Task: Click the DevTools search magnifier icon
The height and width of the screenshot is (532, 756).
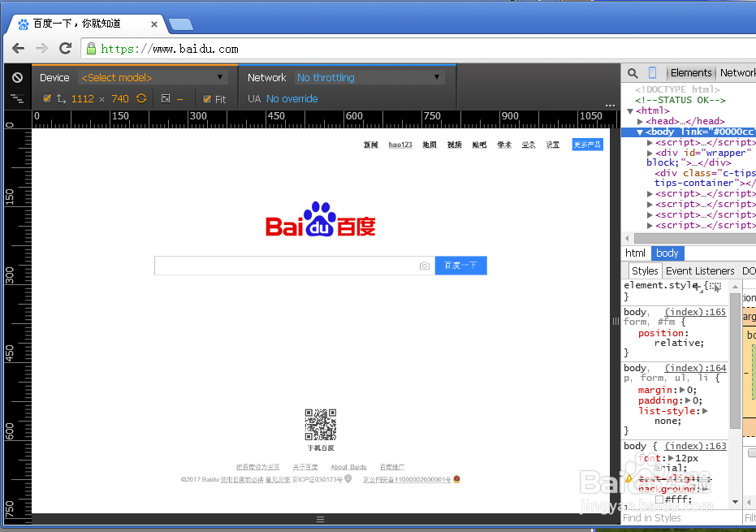Action: [633, 73]
